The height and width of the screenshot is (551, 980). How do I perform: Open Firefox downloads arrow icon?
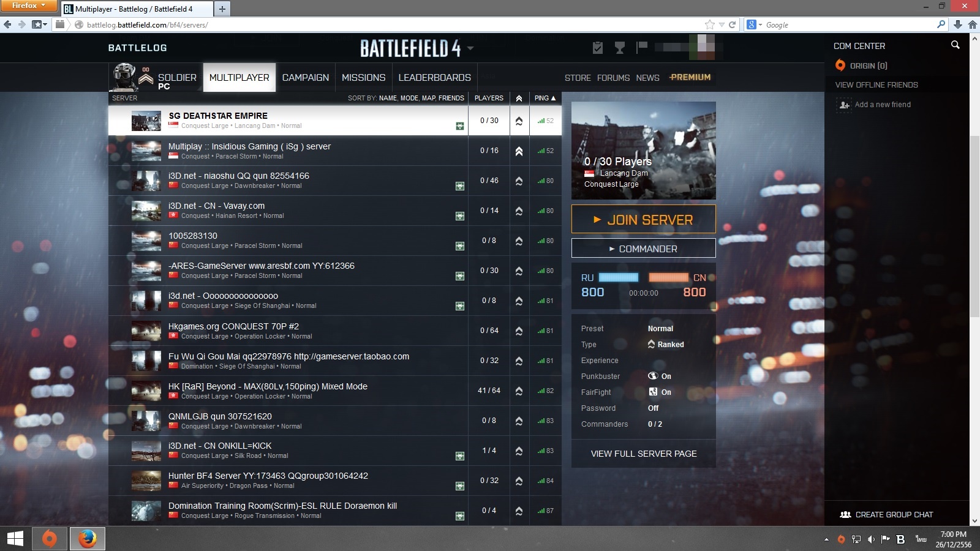tap(958, 24)
